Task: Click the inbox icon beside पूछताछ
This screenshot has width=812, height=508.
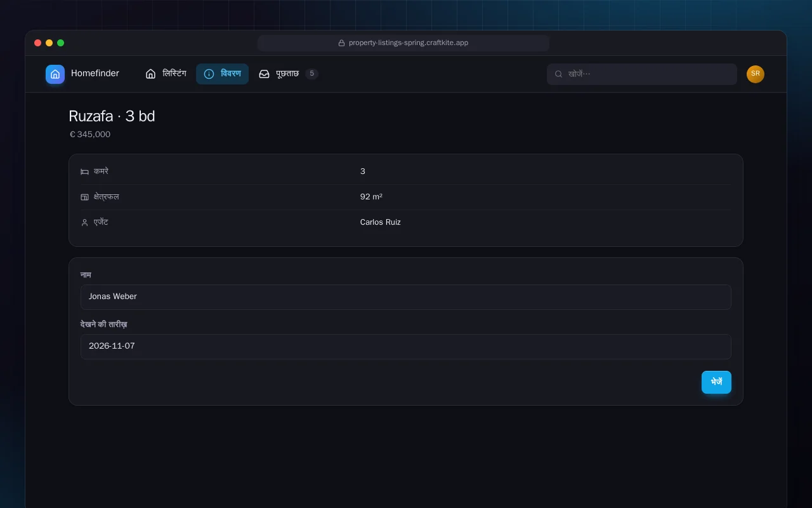Action: (x=264, y=74)
